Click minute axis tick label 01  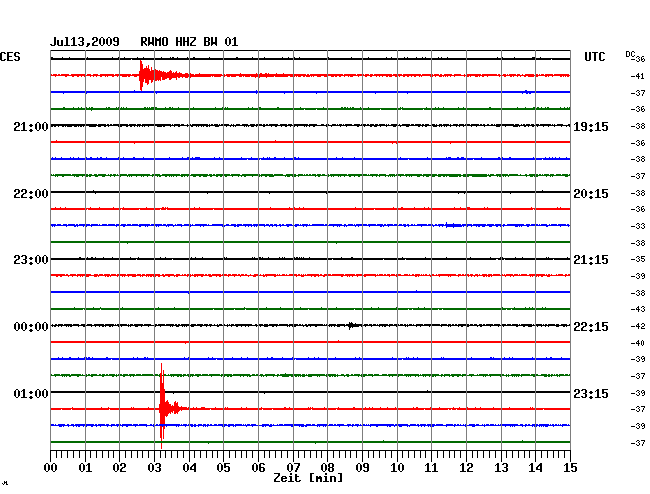pyautogui.click(x=85, y=468)
